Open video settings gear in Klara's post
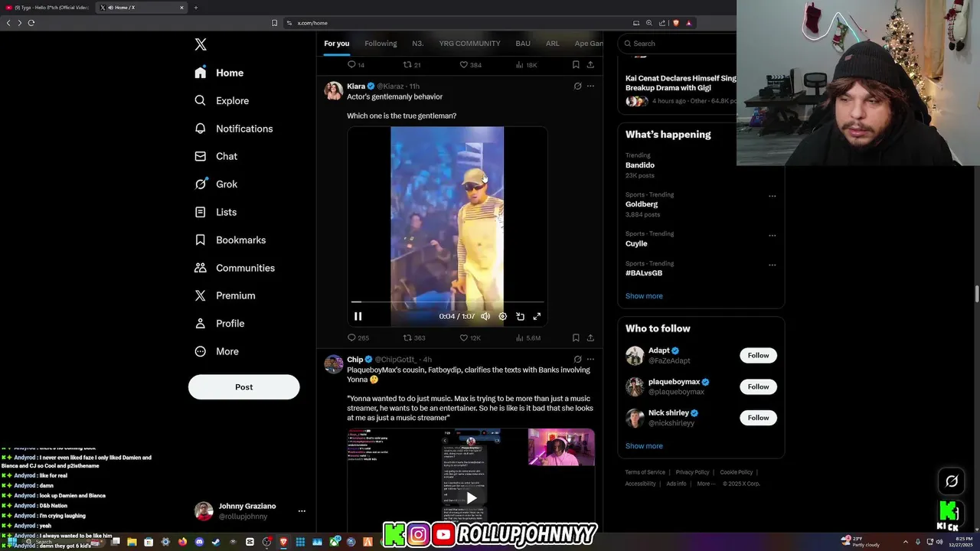 (x=503, y=316)
